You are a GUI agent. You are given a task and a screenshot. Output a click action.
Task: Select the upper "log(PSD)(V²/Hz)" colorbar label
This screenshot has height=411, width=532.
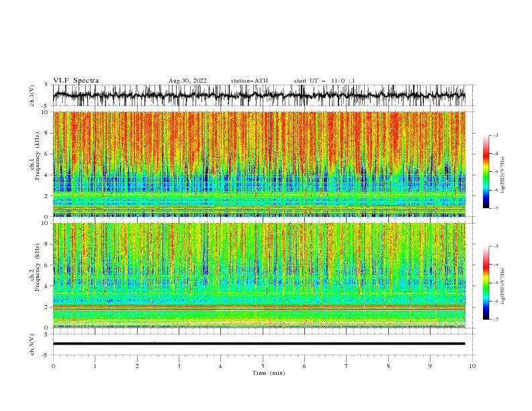502,175
